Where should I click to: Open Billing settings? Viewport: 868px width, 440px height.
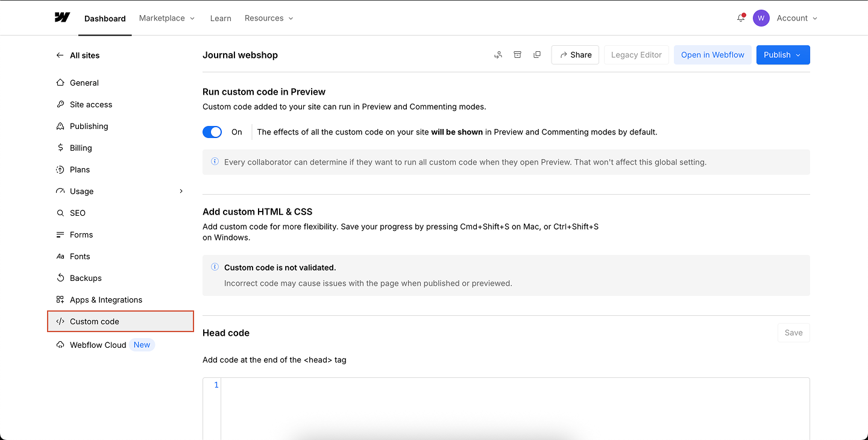click(x=121, y=148)
